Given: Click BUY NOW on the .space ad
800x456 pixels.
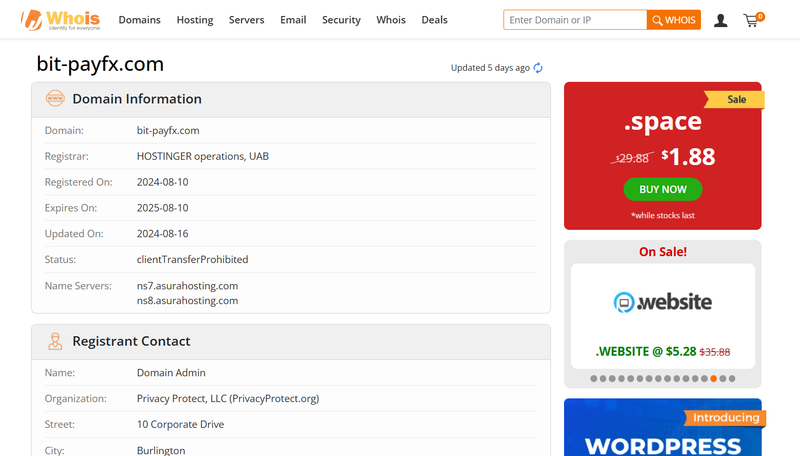Looking at the screenshot, I should click(x=663, y=189).
